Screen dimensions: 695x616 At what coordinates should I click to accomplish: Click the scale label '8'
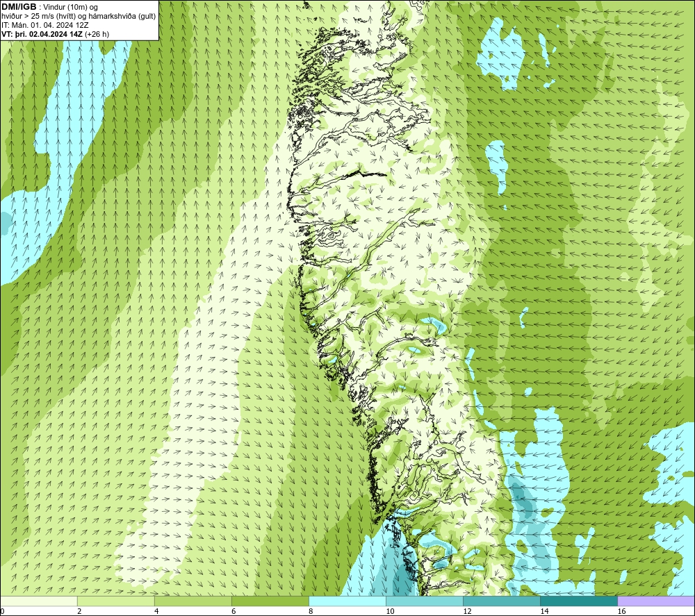[x=310, y=612]
